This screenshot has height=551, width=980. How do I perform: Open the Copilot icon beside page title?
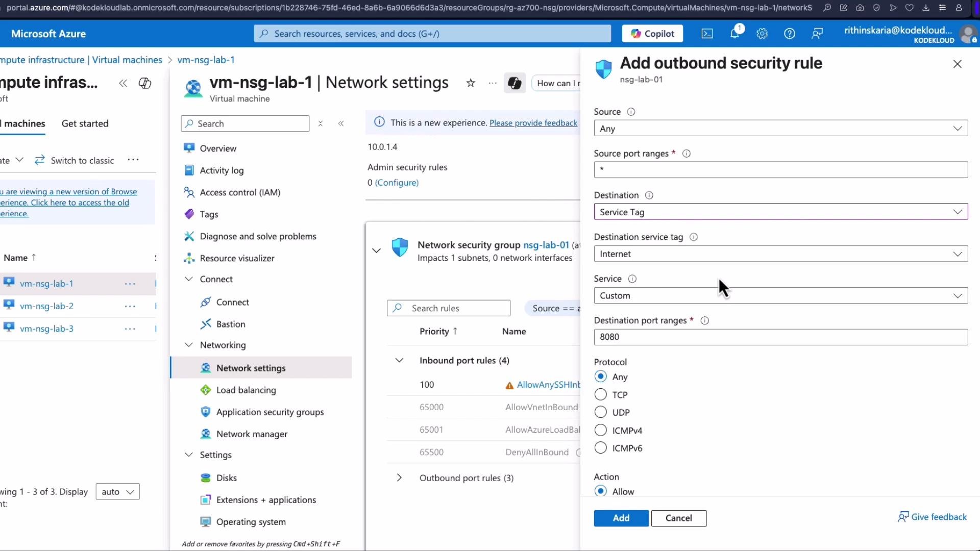(514, 83)
